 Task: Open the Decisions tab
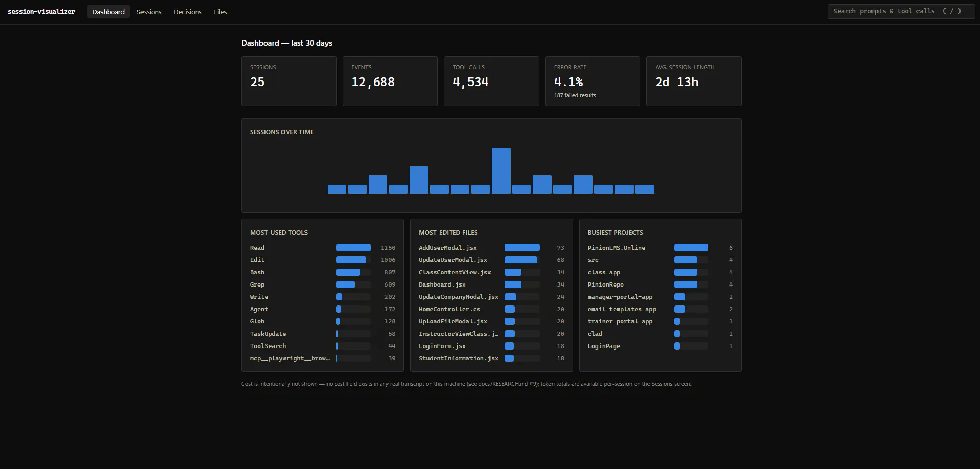[x=188, y=12]
